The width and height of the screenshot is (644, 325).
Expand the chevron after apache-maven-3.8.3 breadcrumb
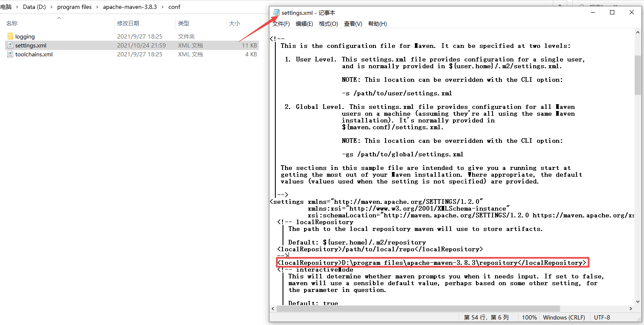[x=162, y=7]
